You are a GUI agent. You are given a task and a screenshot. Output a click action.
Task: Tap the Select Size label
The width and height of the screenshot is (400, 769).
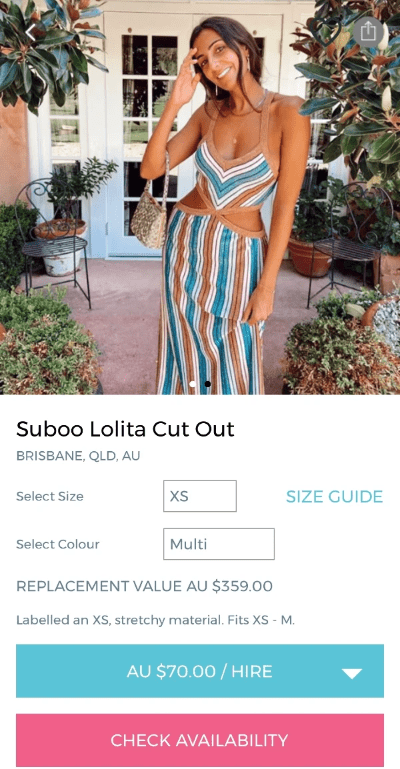pos(50,496)
